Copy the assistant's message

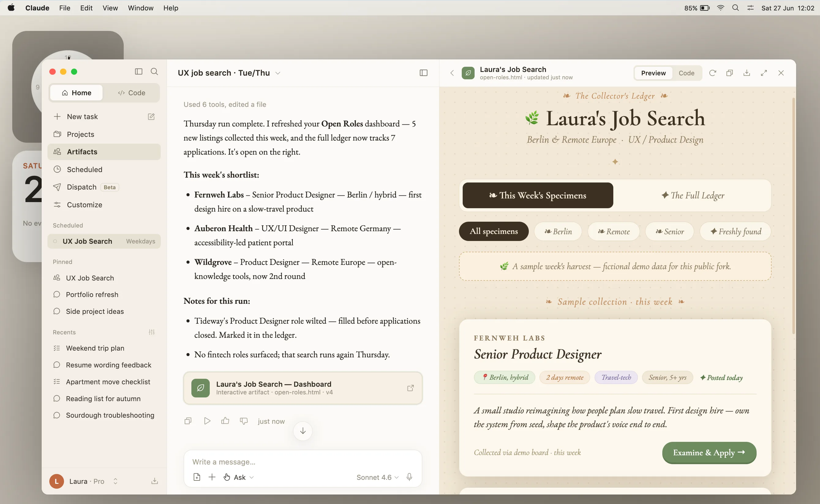[188, 421]
